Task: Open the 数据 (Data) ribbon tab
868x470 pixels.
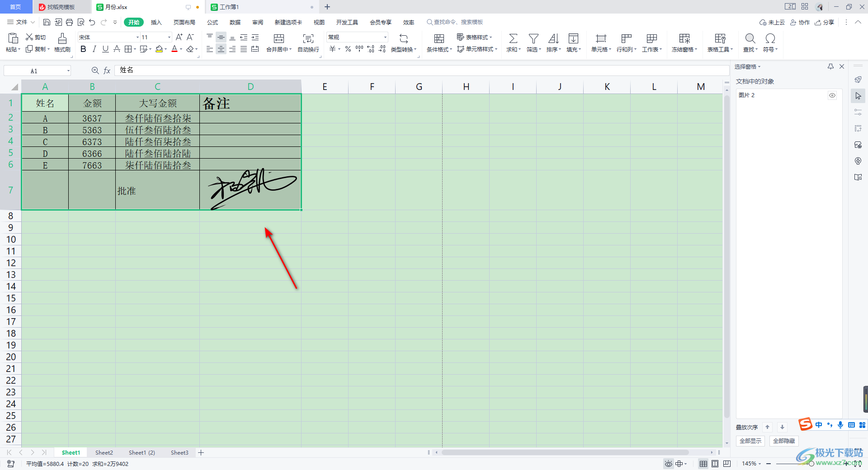Action: [235, 22]
